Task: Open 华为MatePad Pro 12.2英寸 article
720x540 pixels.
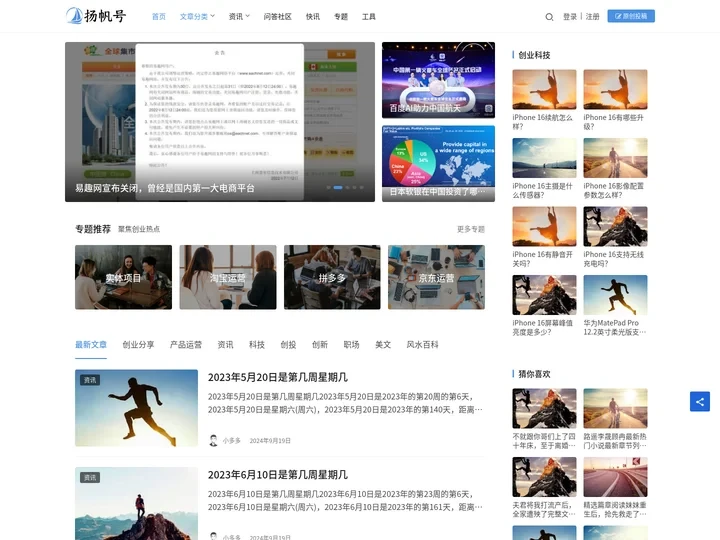Action: (614, 327)
